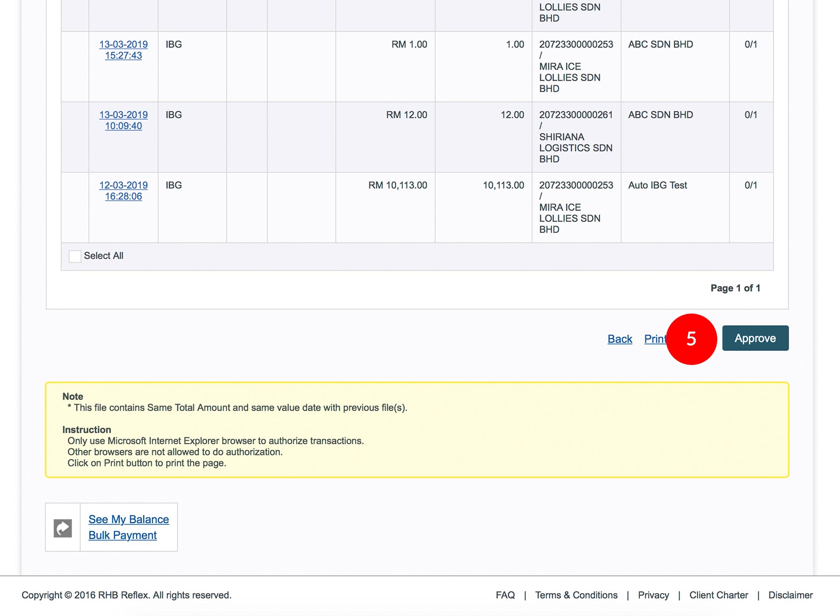Open the 13-03-2019 10:09:40 transaction

pos(123,120)
